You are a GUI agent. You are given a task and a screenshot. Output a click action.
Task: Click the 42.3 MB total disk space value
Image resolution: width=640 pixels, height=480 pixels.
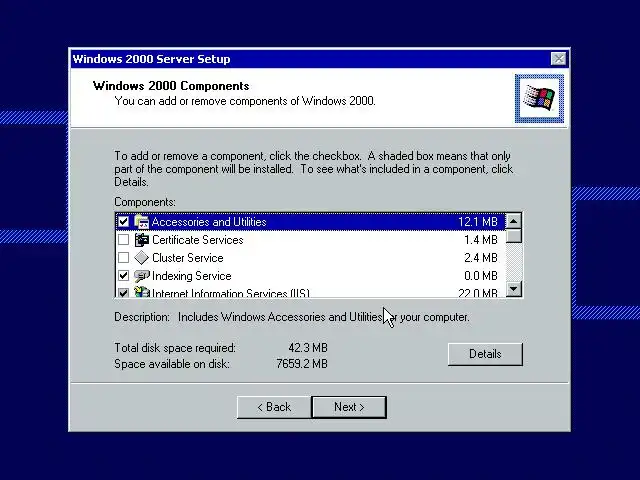[x=308, y=348]
